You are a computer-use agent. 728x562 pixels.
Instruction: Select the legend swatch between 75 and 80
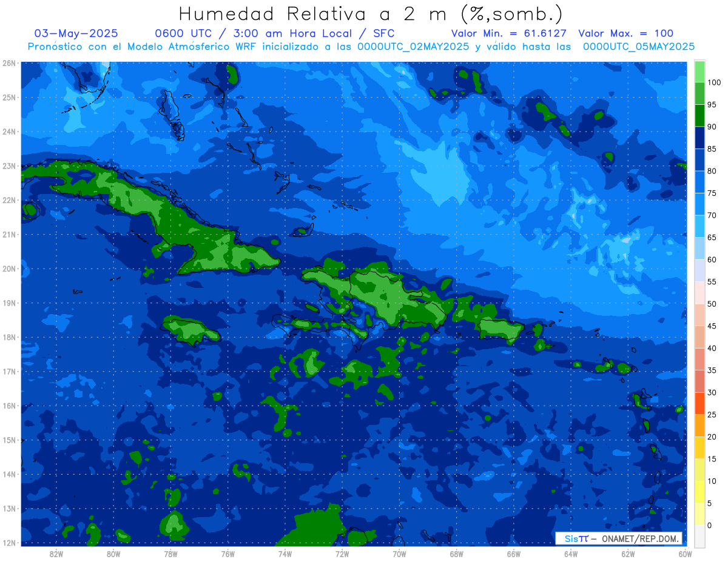pos(699,182)
